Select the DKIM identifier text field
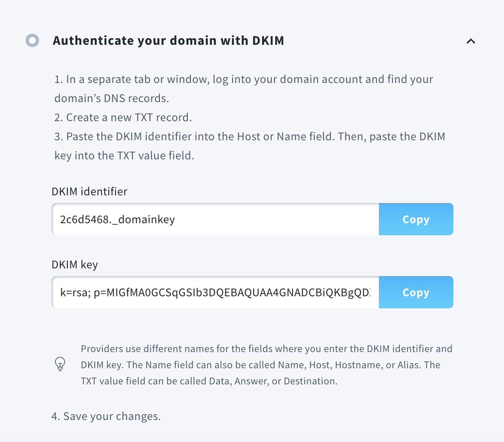 (x=215, y=219)
